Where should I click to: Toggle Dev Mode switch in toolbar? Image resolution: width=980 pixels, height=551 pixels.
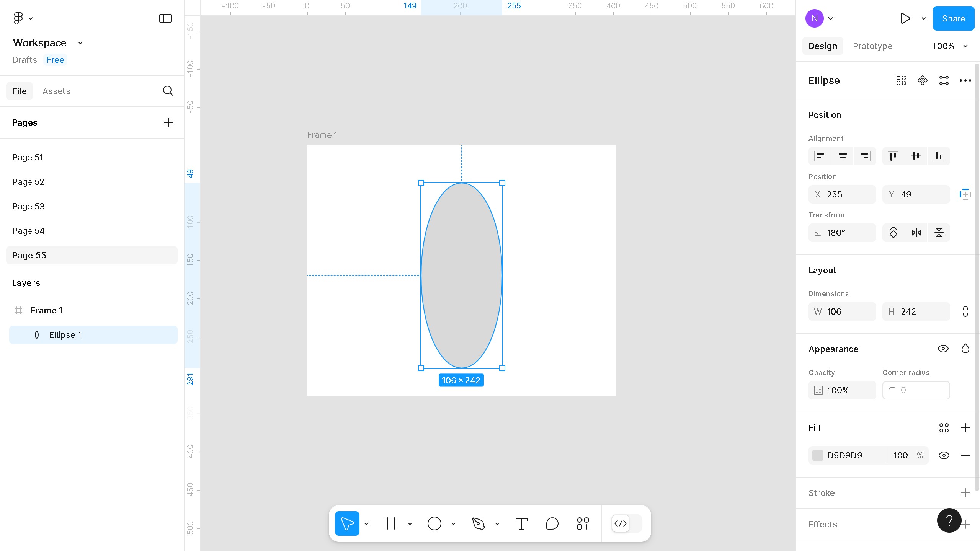(x=627, y=523)
